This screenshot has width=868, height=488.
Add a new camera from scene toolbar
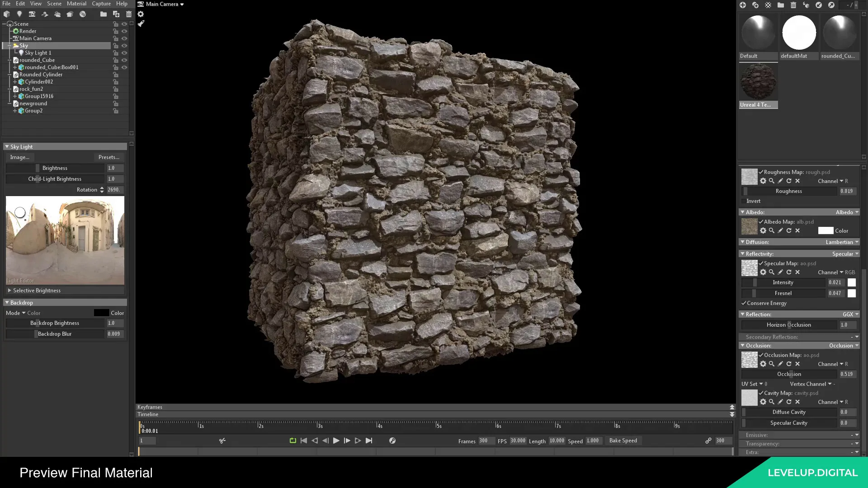[x=32, y=14]
